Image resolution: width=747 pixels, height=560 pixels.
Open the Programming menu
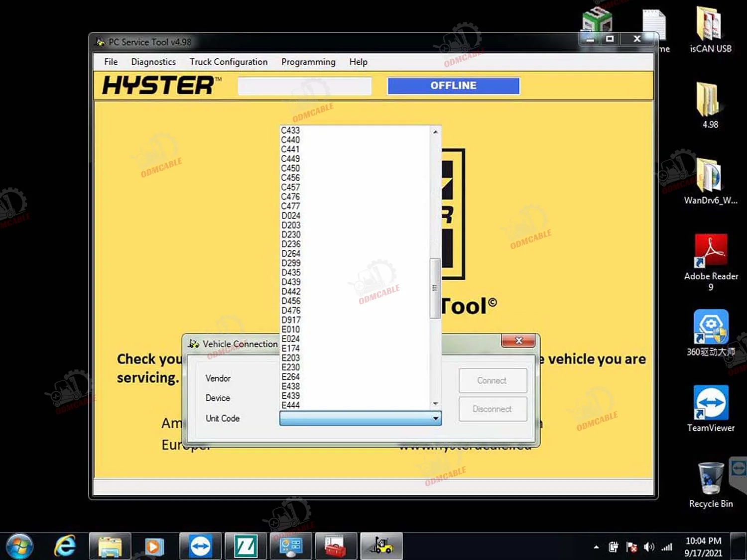click(x=308, y=62)
